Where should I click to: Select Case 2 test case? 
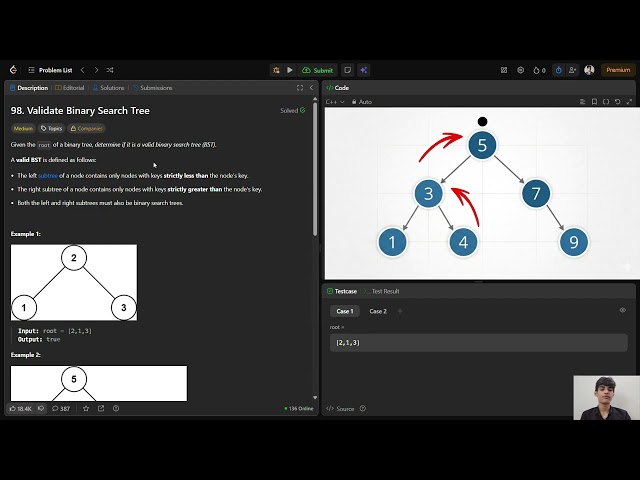tap(378, 311)
